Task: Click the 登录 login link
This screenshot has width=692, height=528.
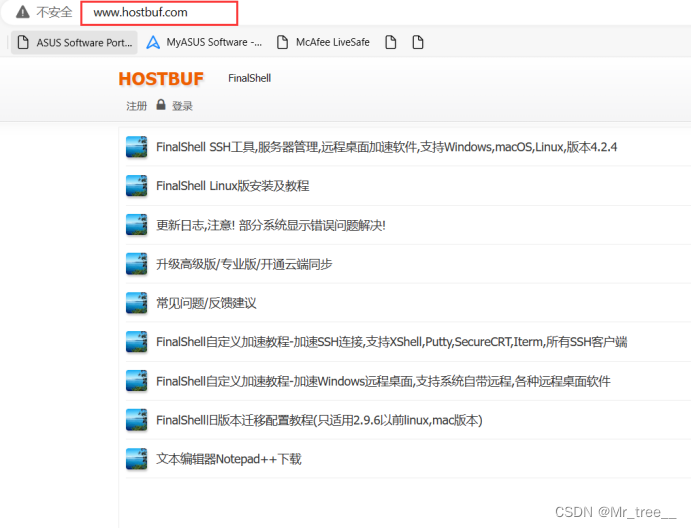Action: (x=182, y=106)
